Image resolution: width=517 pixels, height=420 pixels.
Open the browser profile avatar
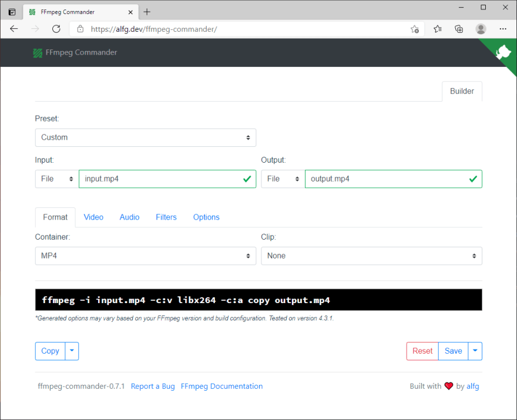point(481,29)
